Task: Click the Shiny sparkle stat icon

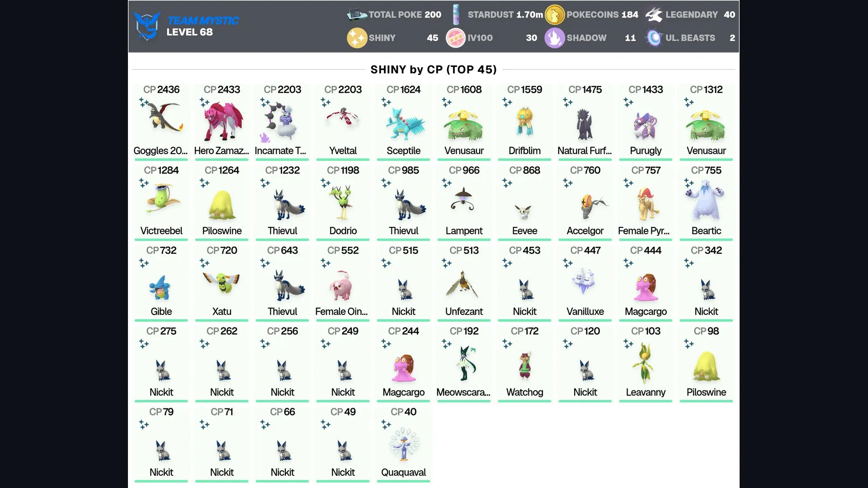Action: click(357, 38)
